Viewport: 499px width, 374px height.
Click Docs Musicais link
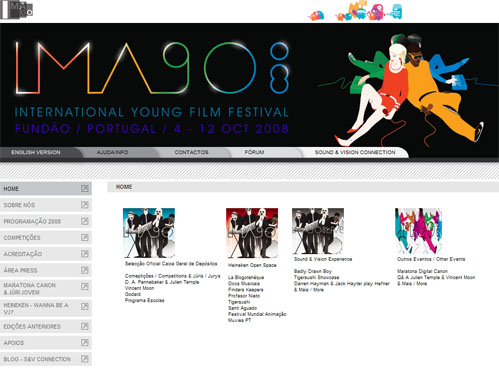[244, 284]
